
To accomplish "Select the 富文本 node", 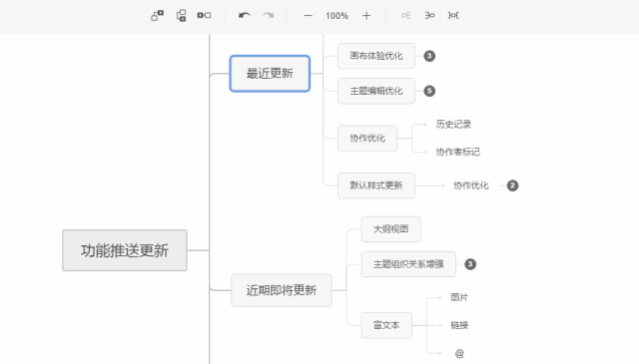I will click(x=386, y=325).
